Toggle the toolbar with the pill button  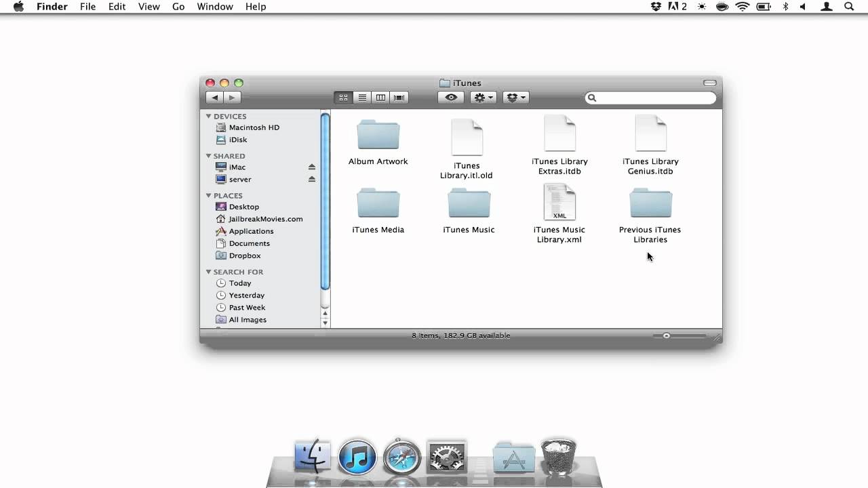click(x=710, y=83)
